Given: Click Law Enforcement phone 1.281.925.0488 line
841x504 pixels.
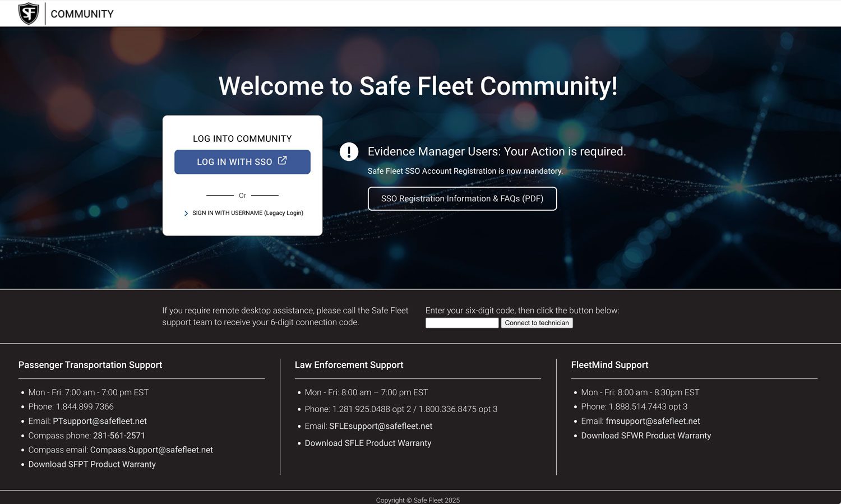Looking at the screenshot, I should (401, 409).
